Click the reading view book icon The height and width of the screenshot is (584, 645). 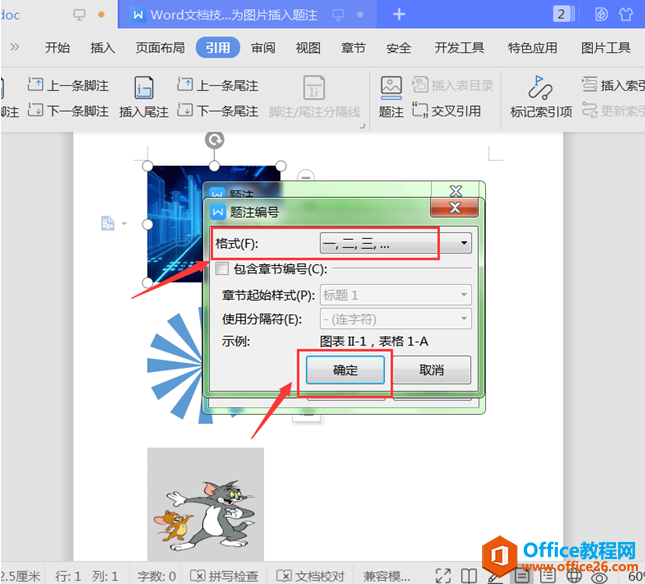point(469,576)
